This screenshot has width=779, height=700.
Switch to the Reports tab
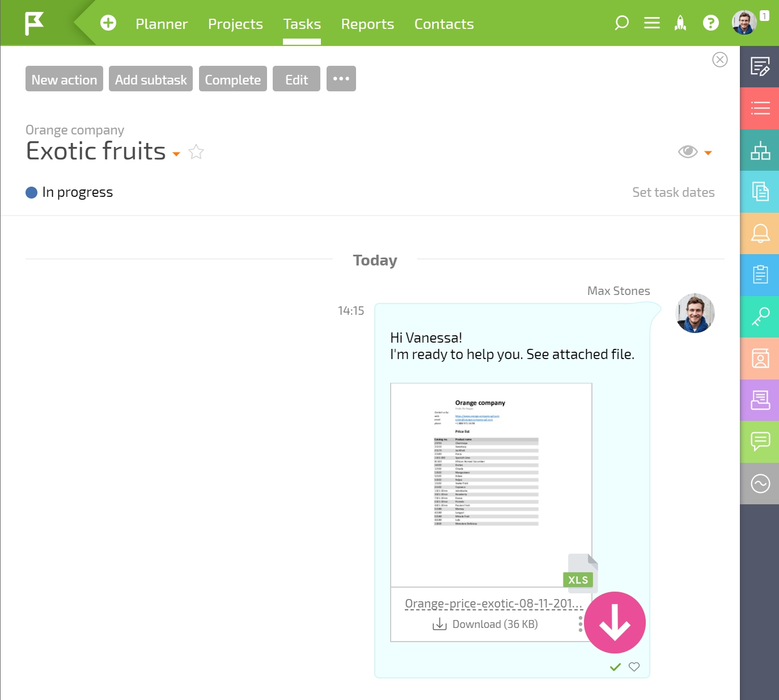pyautogui.click(x=367, y=24)
